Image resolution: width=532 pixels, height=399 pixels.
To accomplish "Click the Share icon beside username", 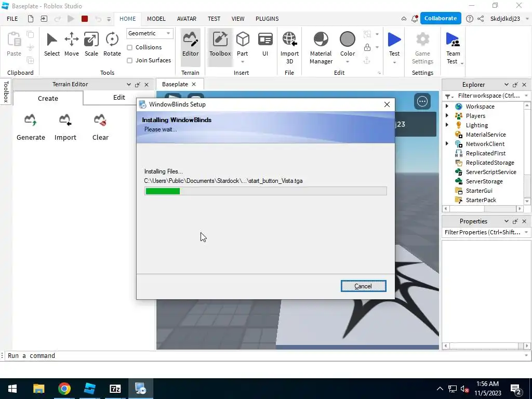I will pyautogui.click(x=481, y=19).
